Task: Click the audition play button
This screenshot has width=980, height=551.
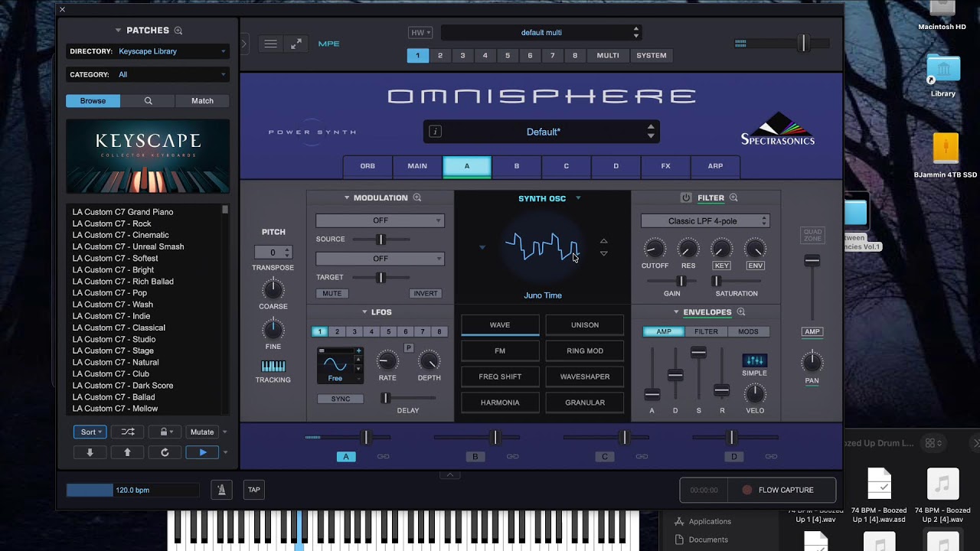Action: click(203, 452)
